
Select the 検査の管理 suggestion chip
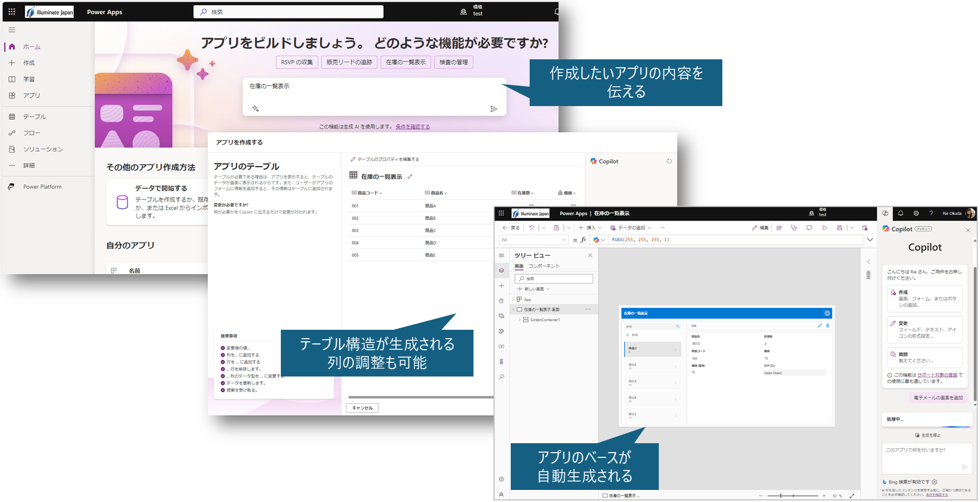point(454,62)
